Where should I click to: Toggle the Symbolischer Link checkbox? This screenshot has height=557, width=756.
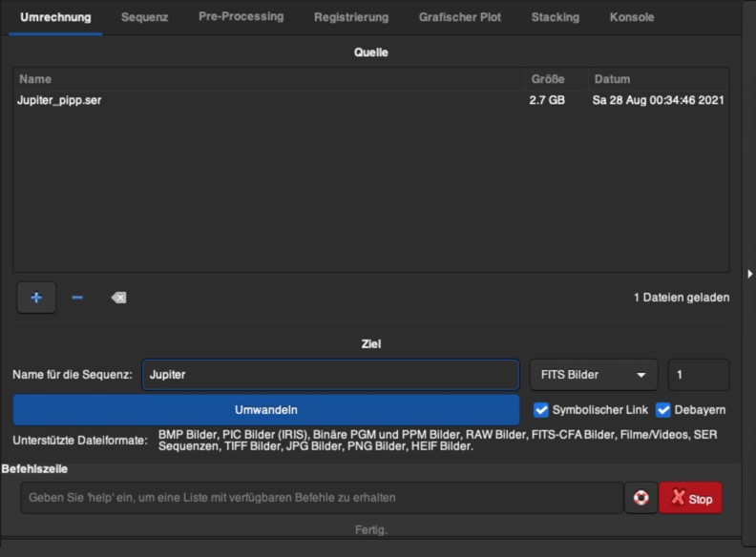[x=541, y=410]
